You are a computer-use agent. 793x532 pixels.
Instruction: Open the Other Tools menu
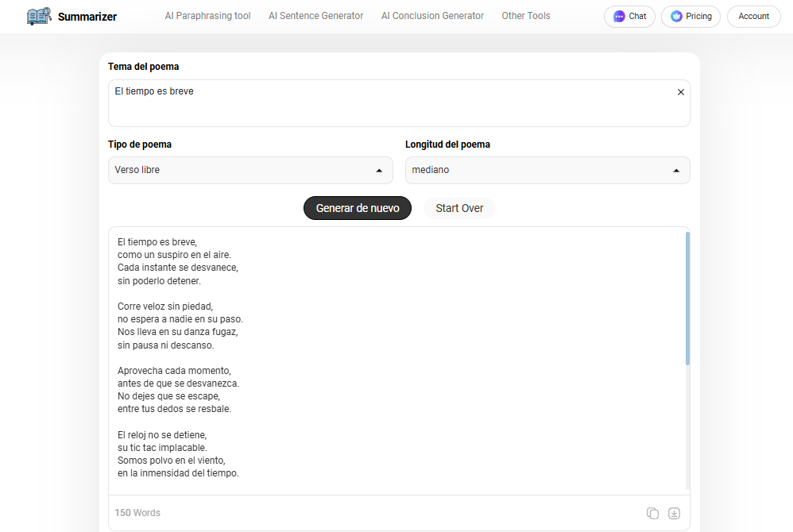pyautogui.click(x=526, y=16)
